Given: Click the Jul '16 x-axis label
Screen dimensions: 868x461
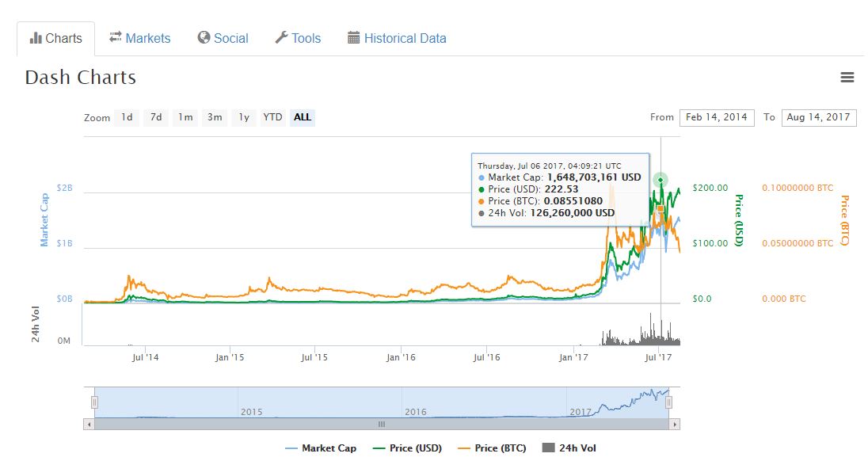Looking at the screenshot, I should coord(486,357).
